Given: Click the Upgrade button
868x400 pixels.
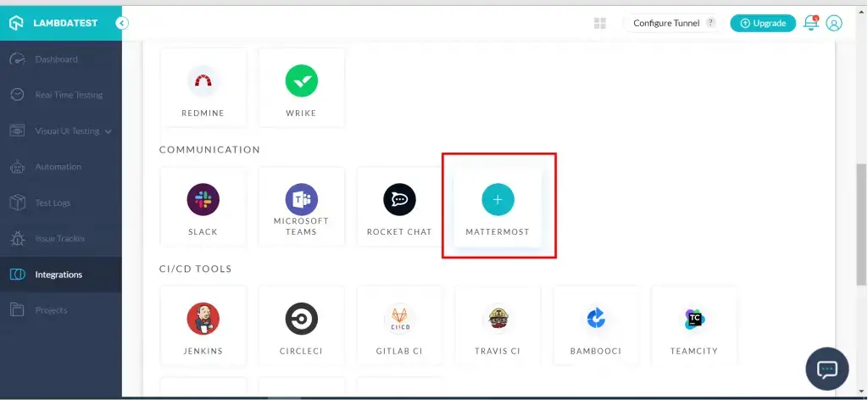Looking at the screenshot, I should (762, 24).
